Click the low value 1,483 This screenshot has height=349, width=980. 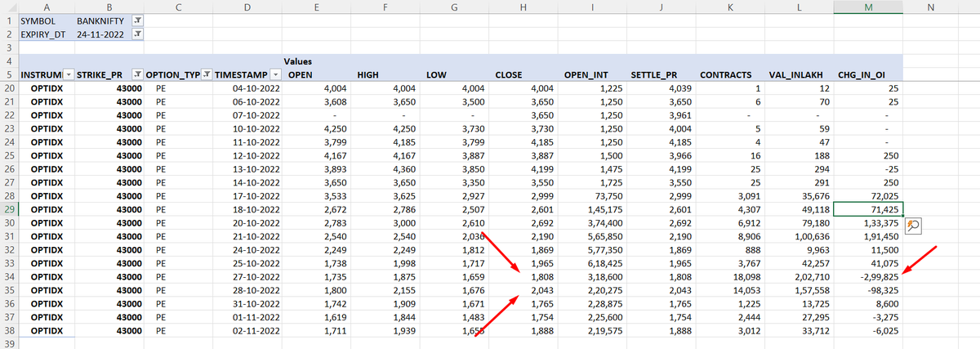(x=473, y=317)
